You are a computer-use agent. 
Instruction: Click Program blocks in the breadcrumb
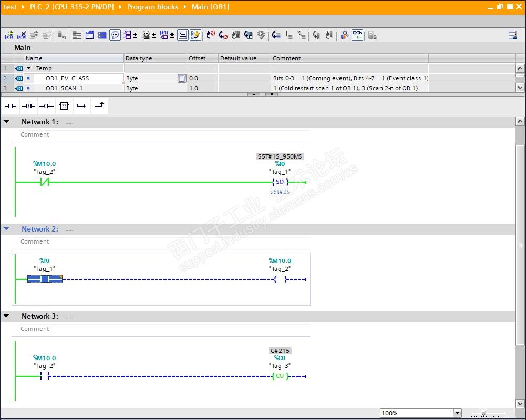[152, 7]
